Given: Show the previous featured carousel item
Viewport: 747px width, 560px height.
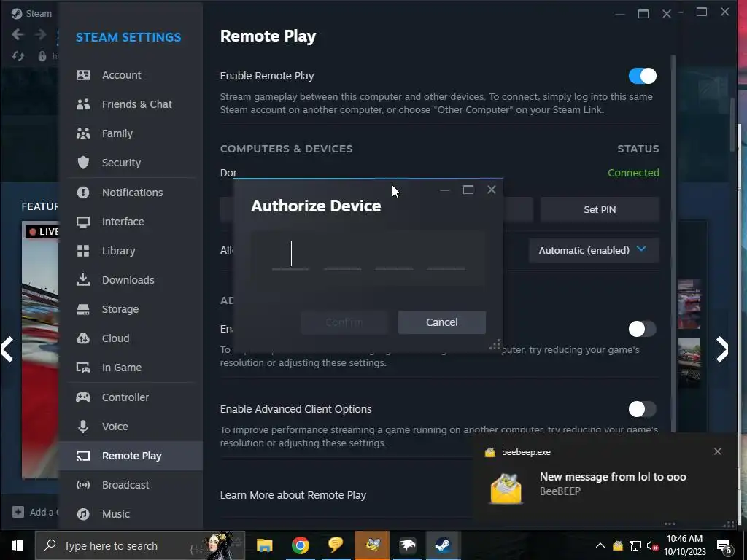Looking at the screenshot, I should pyautogui.click(x=7, y=349).
